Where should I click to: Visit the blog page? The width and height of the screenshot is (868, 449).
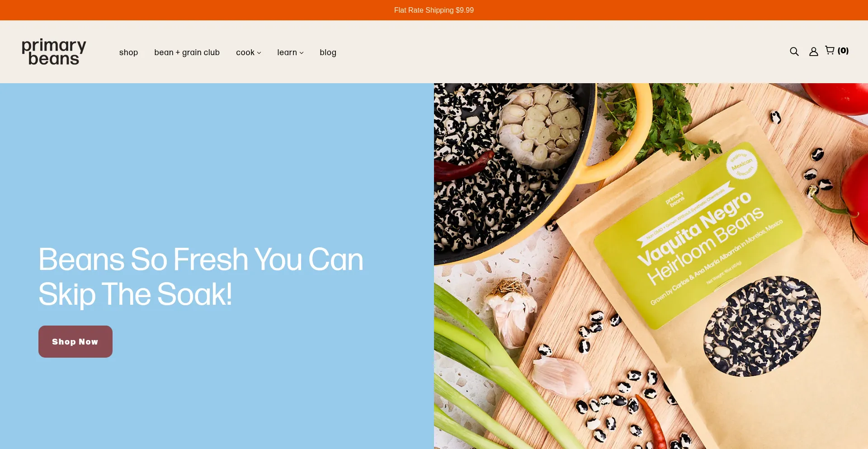point(328,52)
